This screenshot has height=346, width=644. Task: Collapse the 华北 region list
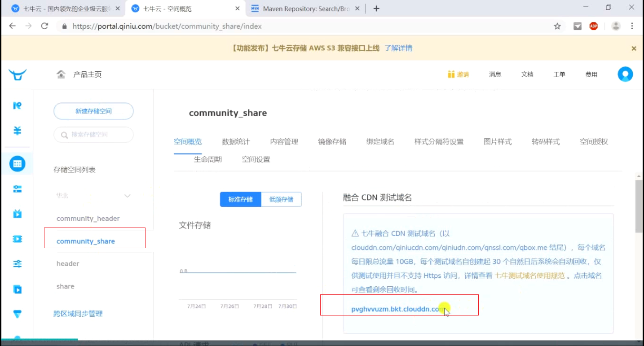[x=128, y=196]
